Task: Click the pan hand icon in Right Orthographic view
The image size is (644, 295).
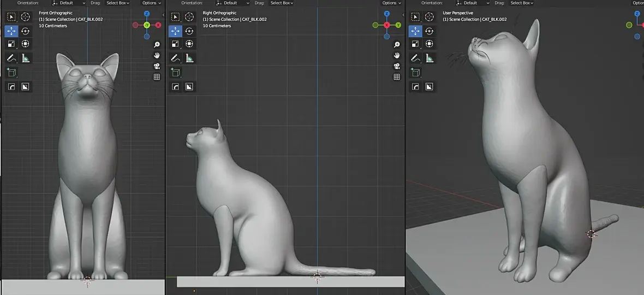Action: (397, 55)
